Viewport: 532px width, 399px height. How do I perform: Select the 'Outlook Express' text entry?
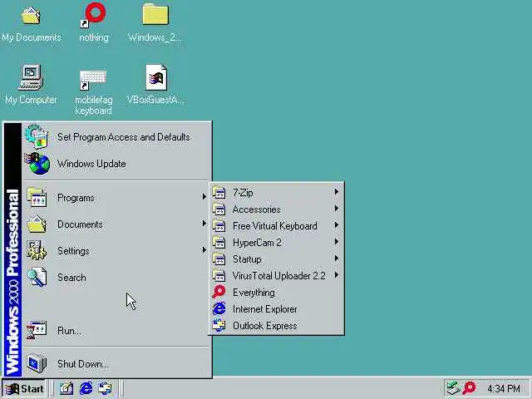coord(265,326)
